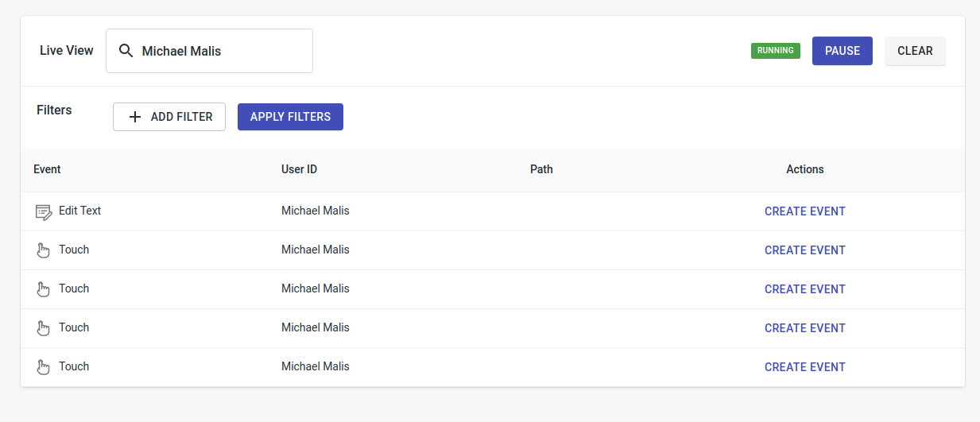Click the Running status badge

click(776, 51)
